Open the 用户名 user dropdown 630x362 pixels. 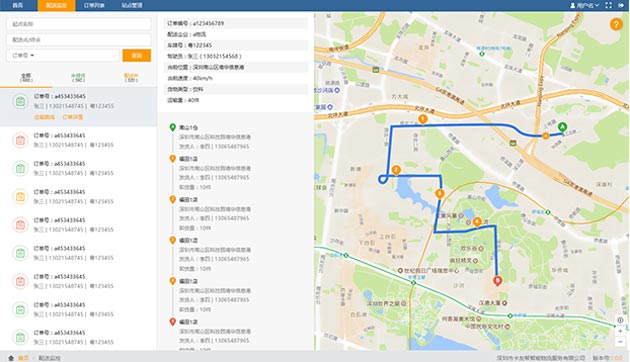point(585,5)
